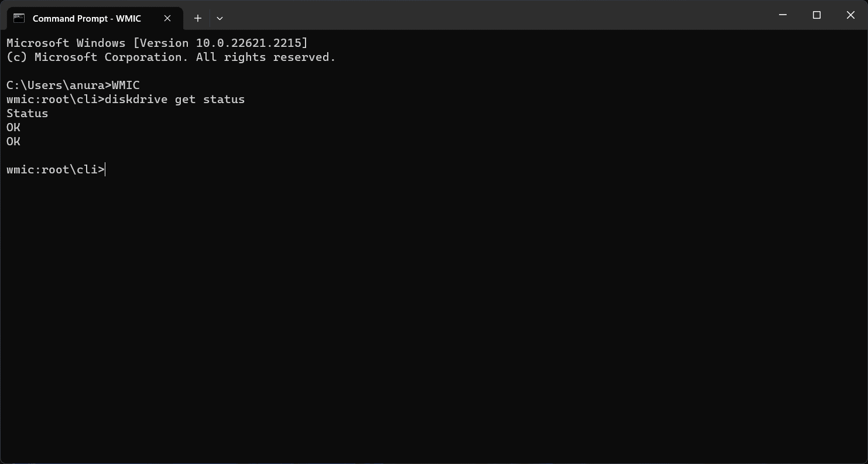The image size is (868, 464).
Task: Click the minimize icon in the title bar
Action: (783, 15)
